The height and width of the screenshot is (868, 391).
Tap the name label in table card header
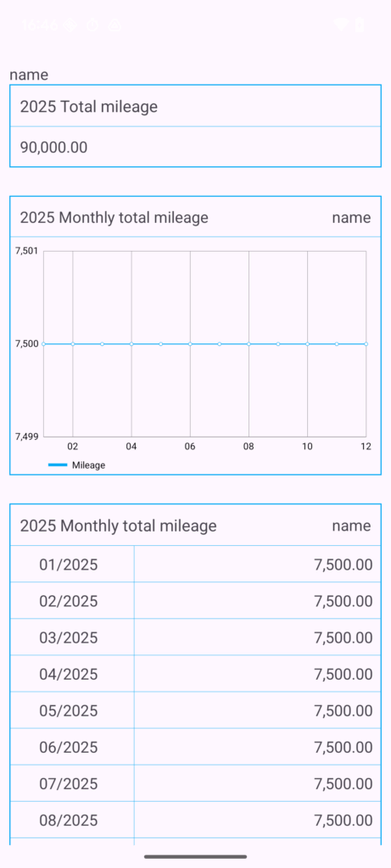click(x=351, y=526)
